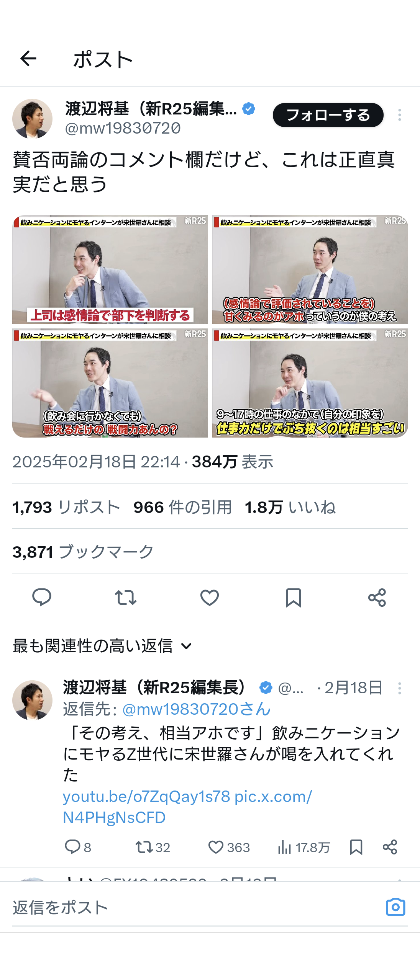Image resolution: width=420 pixels, height=980 pixels.
Task: View analytics showing 17.8万 views on reply
Action: [x=304, y=847]
